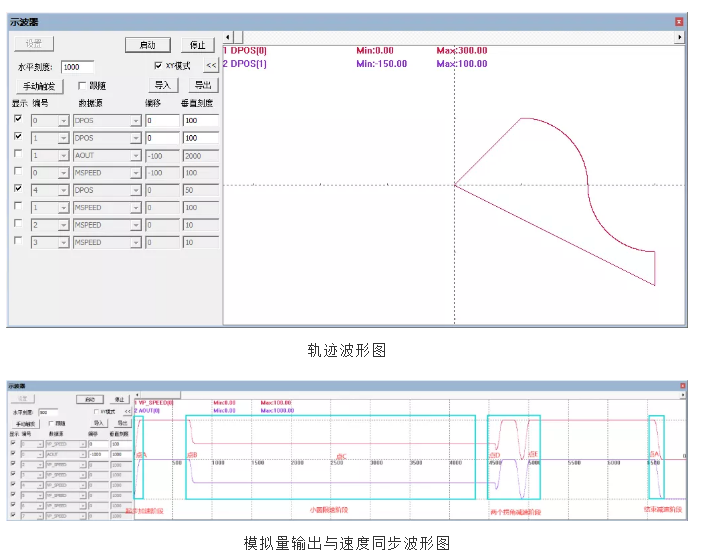Open data source dropdown of first DPOS row
The width and height of the screenshot is (702, 558).
click(136, 121)
